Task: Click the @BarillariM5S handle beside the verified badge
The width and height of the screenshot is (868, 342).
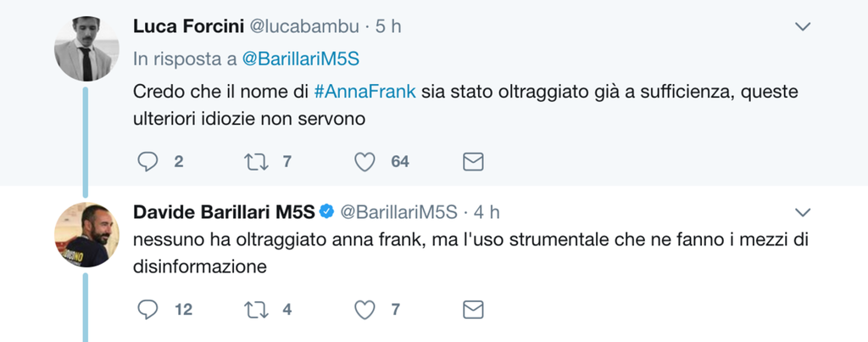Action: (x=398, y=210)
